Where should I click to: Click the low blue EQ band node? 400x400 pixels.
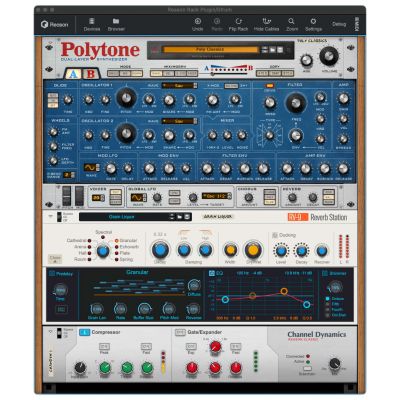[225, 299]
